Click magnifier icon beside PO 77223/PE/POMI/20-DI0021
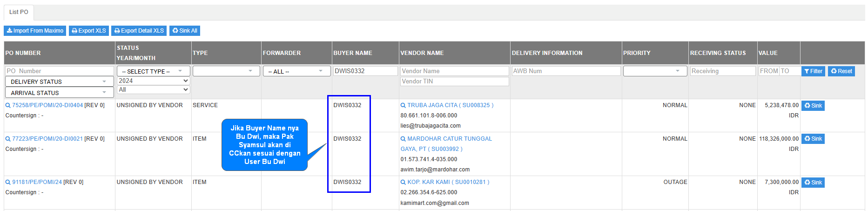The height and width of the screenshot is (211, 868). coord(8,139)
